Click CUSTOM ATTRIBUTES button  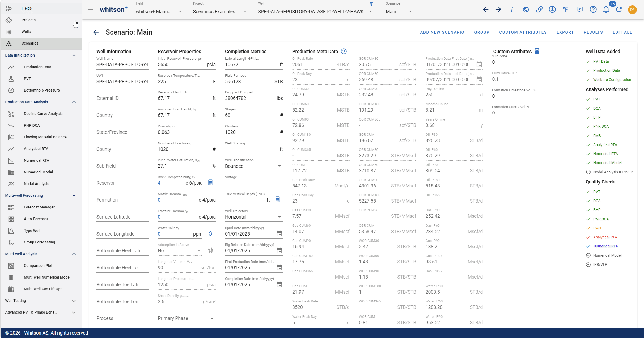click(x=523, y=32)
